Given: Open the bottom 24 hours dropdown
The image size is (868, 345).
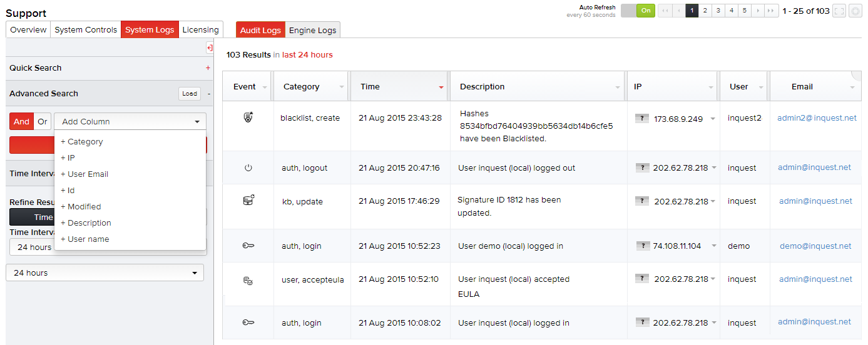Looking at the screenshot, I should [x=105, y=273].
